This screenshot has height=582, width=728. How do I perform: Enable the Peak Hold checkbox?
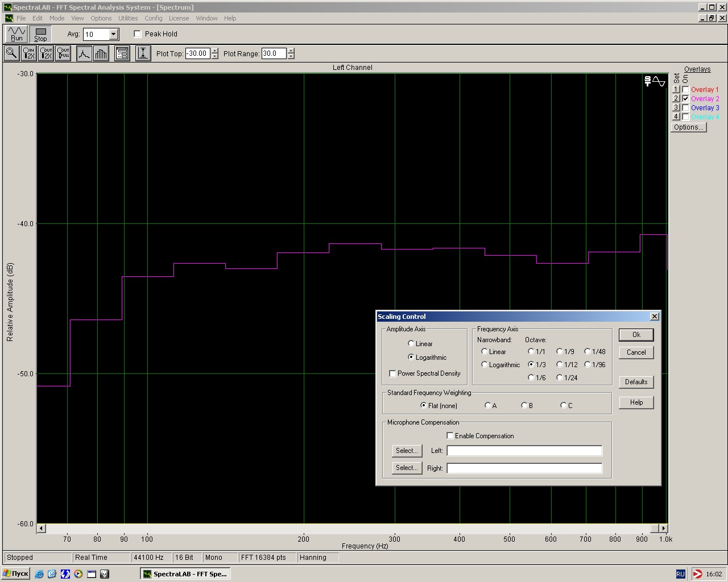coord(138,34)
